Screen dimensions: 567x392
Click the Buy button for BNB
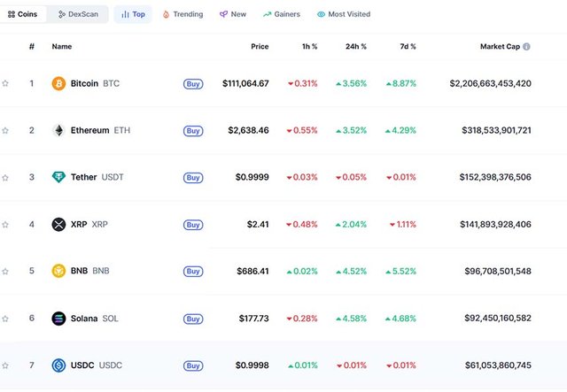(x=193, y=272)
